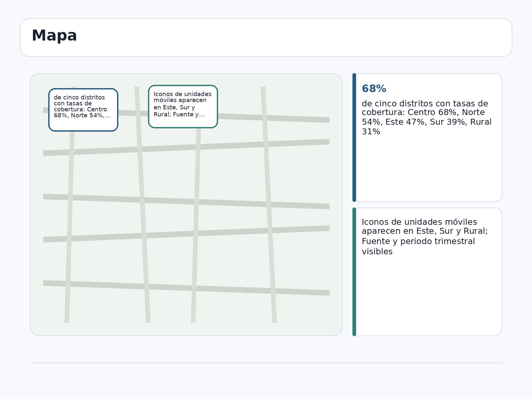This screenshot has height=399, width=532.
Task: Select the 68% heading in side card
Action: (374, 89)
